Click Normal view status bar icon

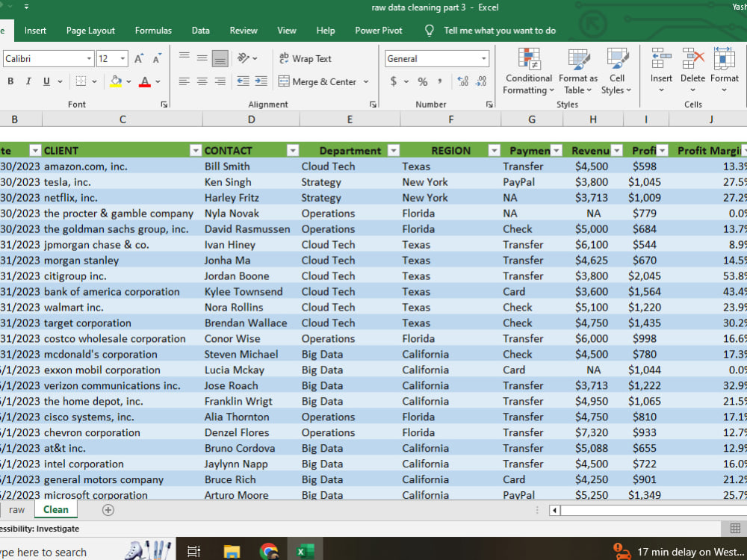[735, 528]
